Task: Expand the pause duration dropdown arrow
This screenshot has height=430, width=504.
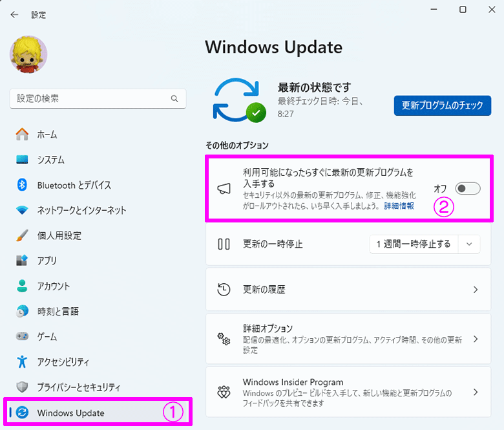Action: 469,244
